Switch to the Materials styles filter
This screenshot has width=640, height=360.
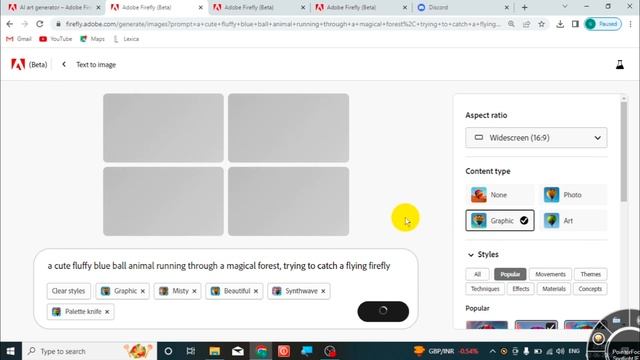[554, 289]
